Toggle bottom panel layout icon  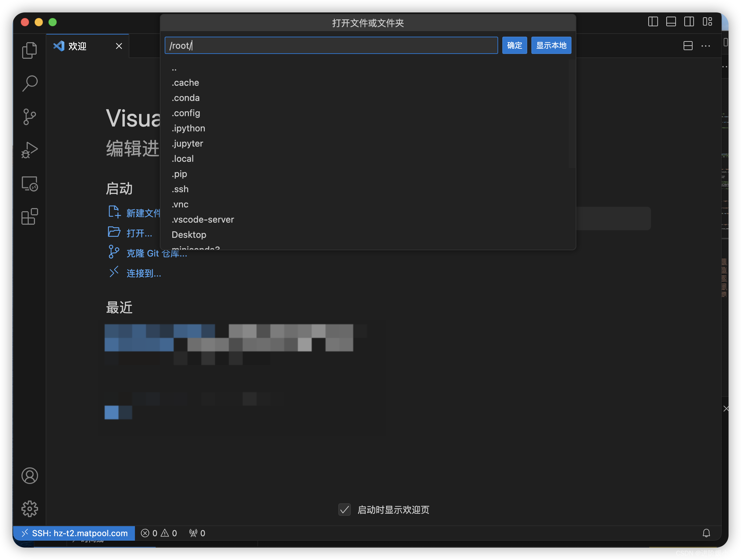[671, 22]
